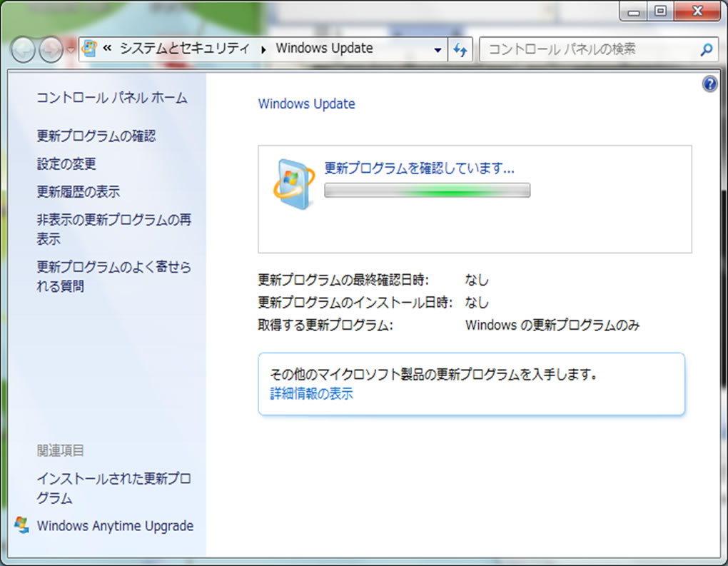Click the green update checking progress bar
This screenshot has height=566, width=728.
pyautogui.click(x=427, y=191)
